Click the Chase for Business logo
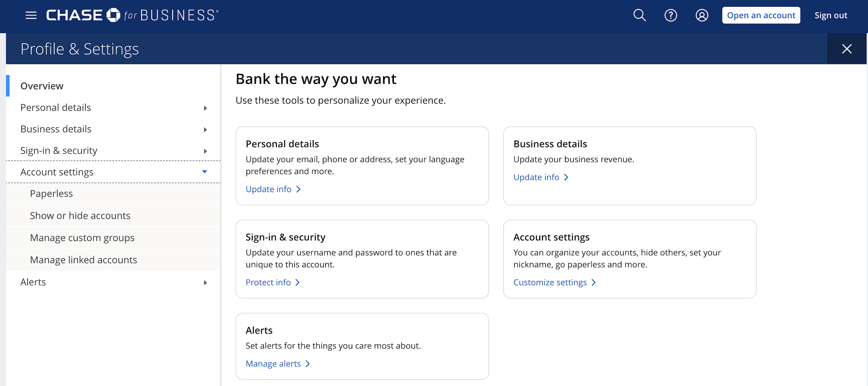868x386 pixels. coord(132,15)
